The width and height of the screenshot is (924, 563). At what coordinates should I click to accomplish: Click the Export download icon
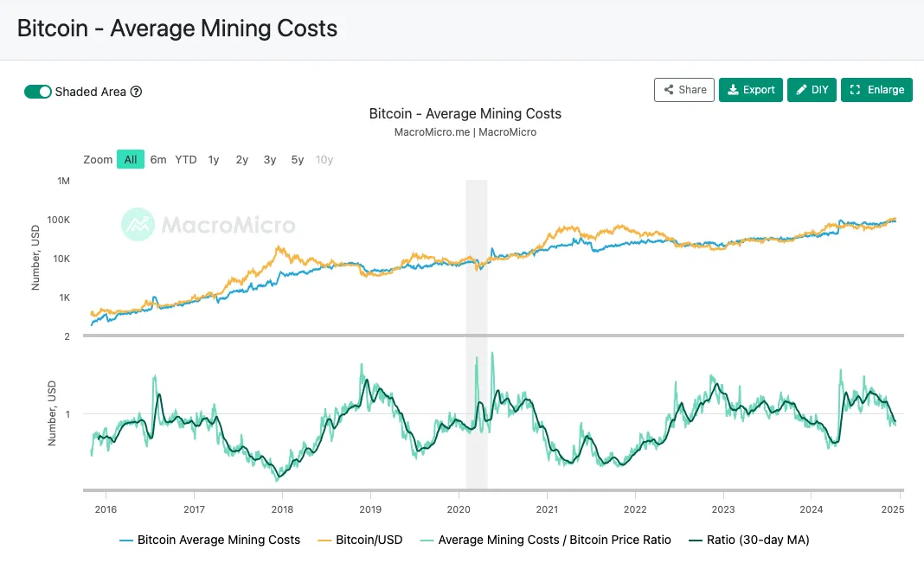click(x=735, y=89)
